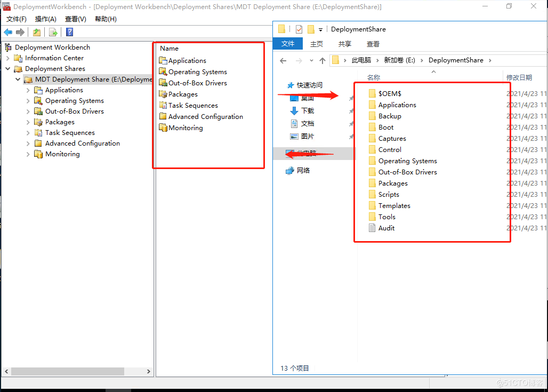Sort by 名称 column header
Viewport: 548px width, 392px height.
click(373, 78)
